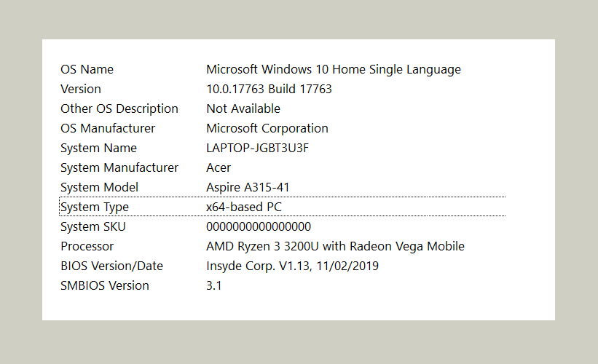
Task: Click the x64-based PC value
Action: coord(244,207)
